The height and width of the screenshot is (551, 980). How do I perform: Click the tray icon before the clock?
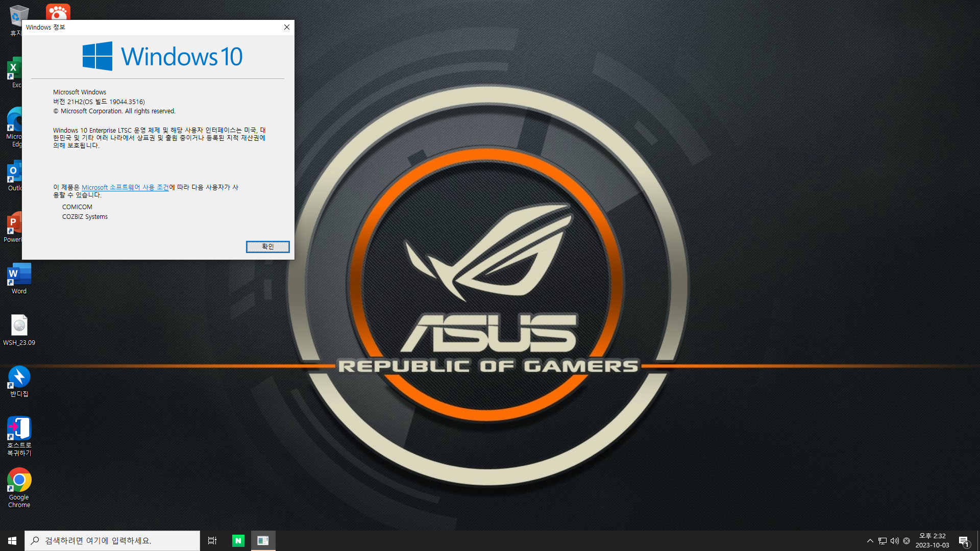[906, 541]
